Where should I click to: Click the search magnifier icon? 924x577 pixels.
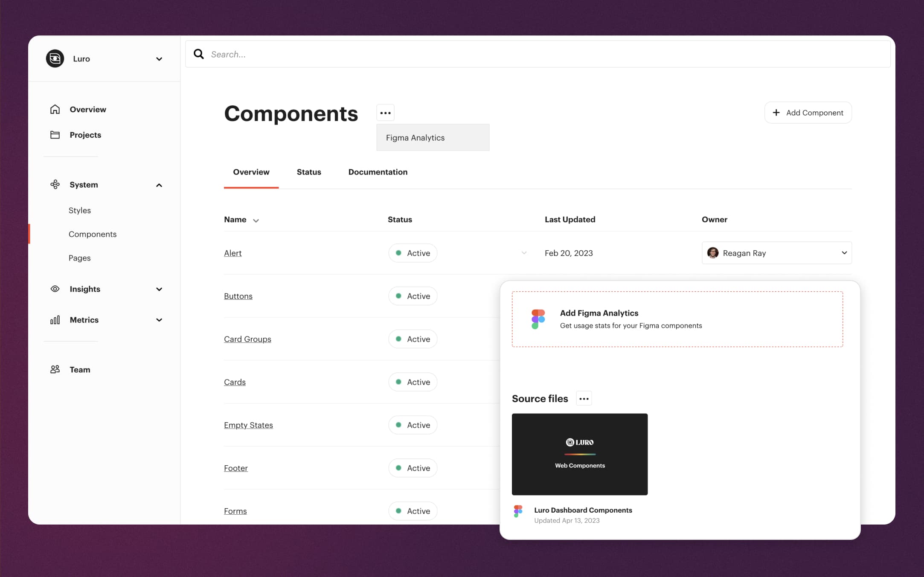point(199,54)
